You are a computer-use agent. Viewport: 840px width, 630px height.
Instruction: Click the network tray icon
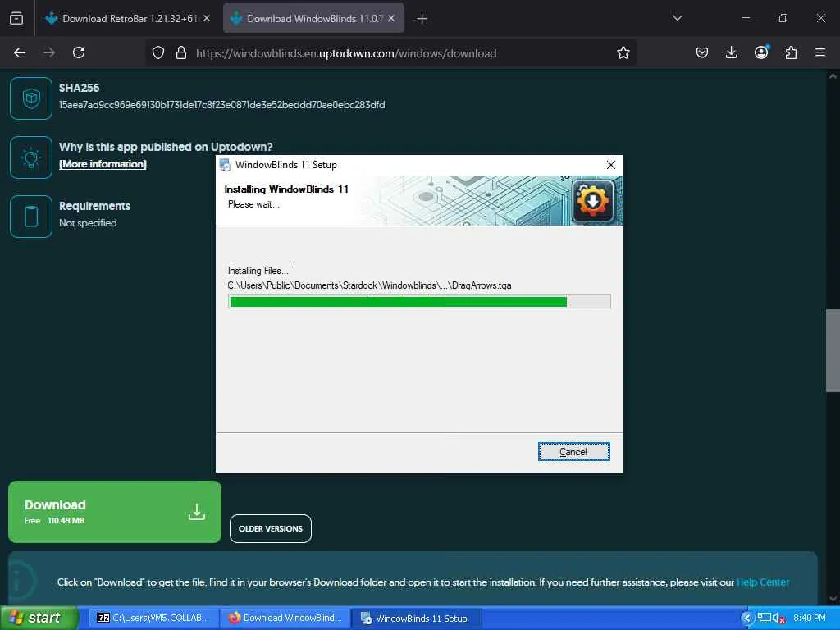[x=764, y=619]
